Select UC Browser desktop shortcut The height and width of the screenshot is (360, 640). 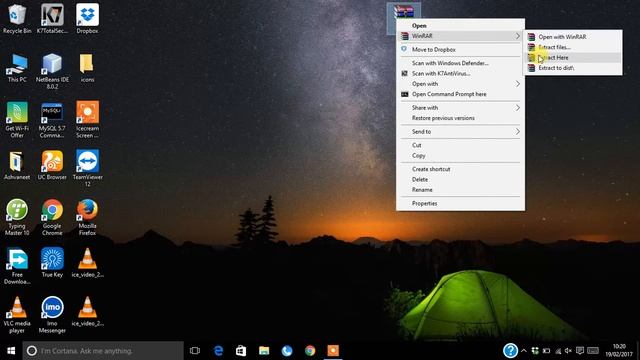click(x=52, y=165)
